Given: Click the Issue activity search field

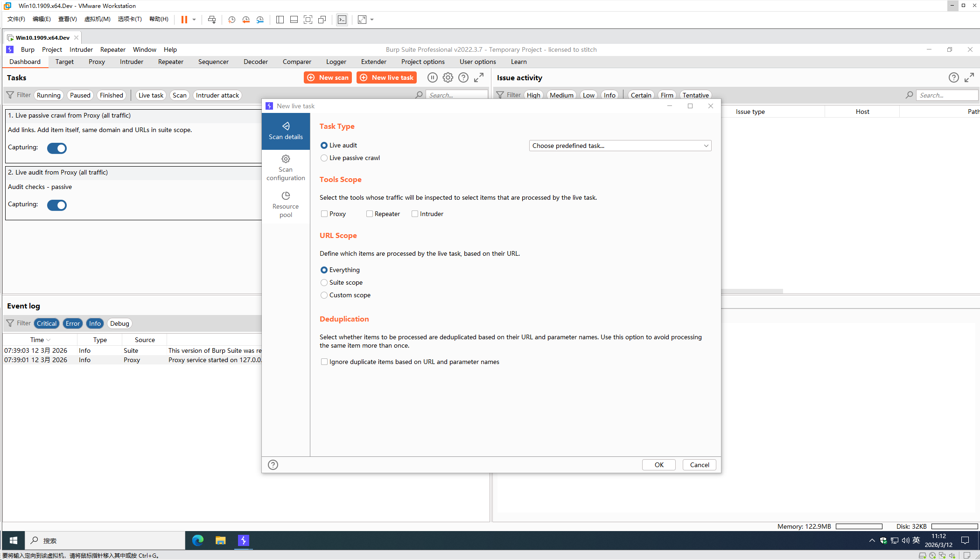Looking at the screenshot, I should (x=946, y=95).
